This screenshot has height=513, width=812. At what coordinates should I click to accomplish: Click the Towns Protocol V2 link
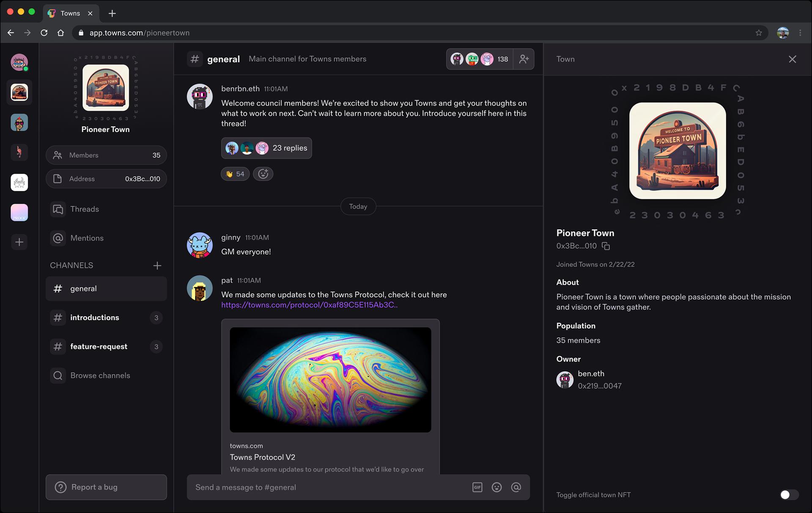[x=263, y=457]
